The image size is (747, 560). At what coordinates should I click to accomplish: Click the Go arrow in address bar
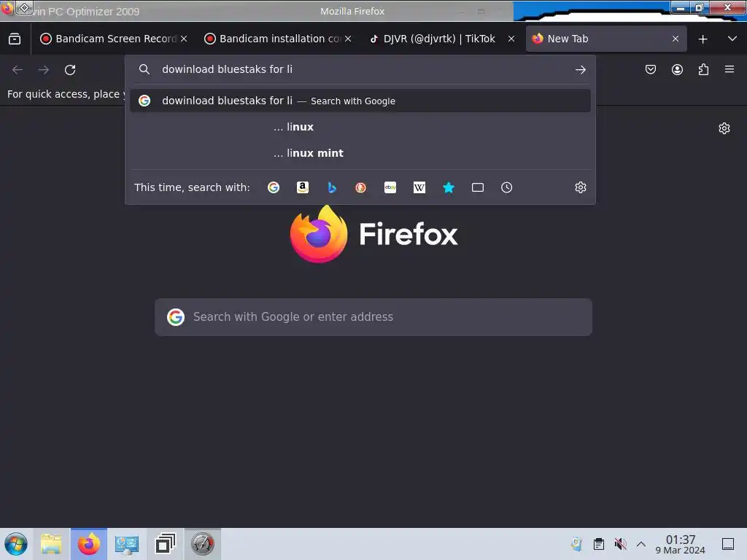[x=580, y=70]
